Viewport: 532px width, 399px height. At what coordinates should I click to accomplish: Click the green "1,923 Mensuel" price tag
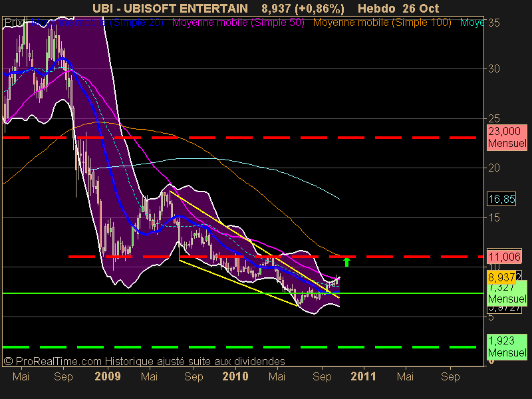pos(507,346)
